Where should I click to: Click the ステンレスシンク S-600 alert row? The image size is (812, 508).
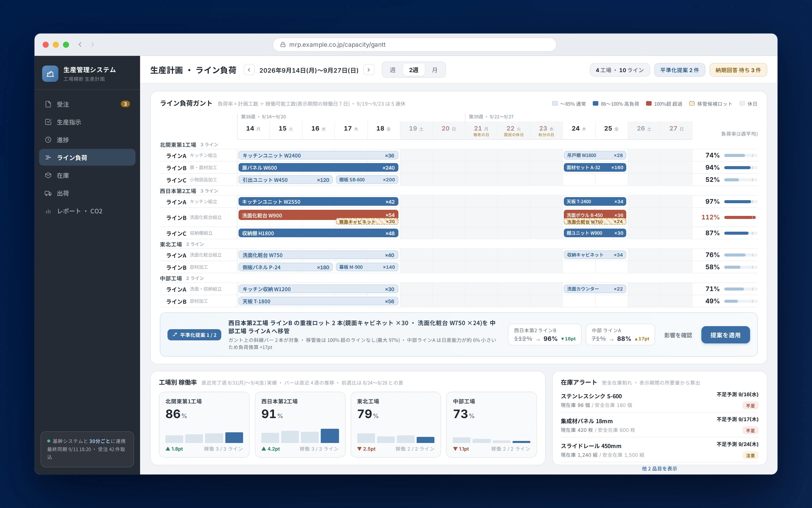pos(659,400)
